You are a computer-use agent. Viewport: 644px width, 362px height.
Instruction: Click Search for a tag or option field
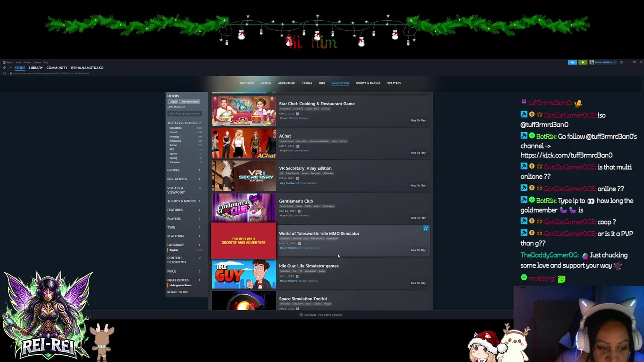coord(184,114)
